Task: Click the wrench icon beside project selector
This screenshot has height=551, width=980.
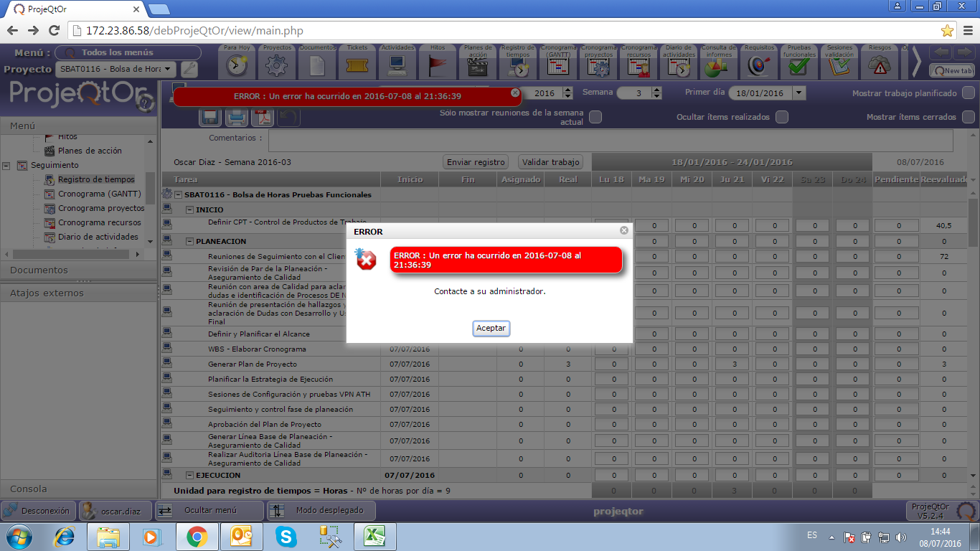Action: point(189,70)
